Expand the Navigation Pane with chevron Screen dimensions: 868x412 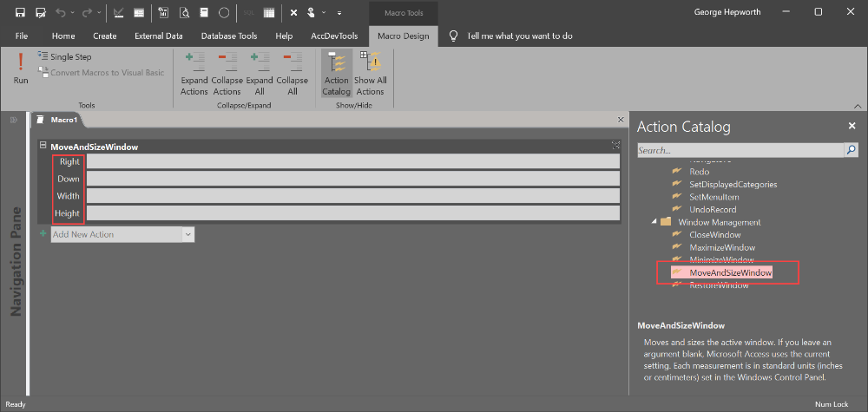(14, 120)
